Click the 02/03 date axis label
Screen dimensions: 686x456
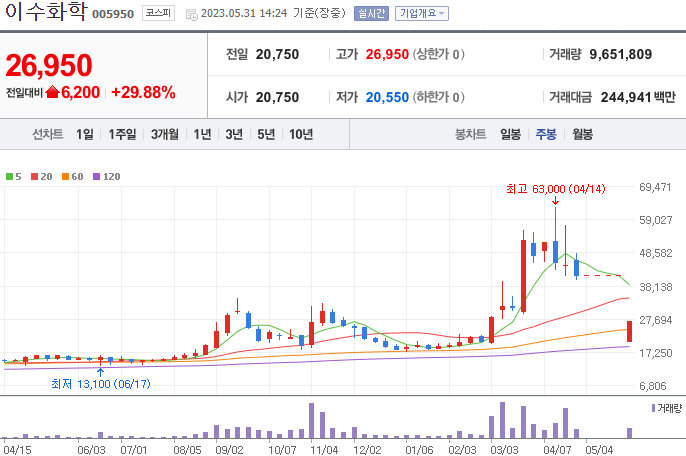coord(462,450)
